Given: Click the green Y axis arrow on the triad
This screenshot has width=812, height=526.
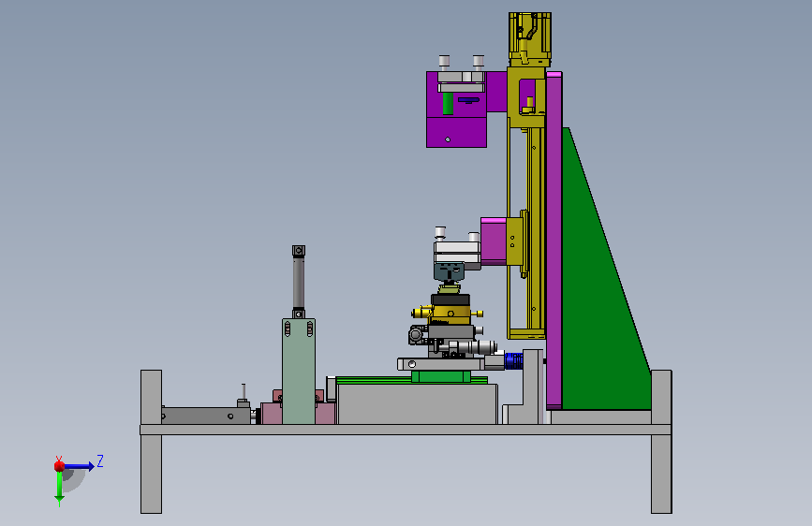Looking at the screenshot, I should point(59,487).
